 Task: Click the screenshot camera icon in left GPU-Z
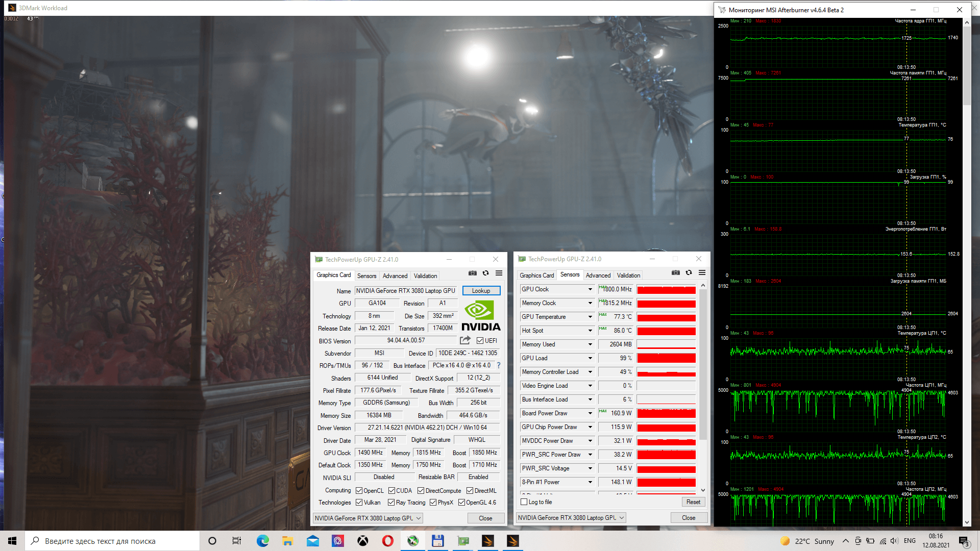tap(473, 273)
